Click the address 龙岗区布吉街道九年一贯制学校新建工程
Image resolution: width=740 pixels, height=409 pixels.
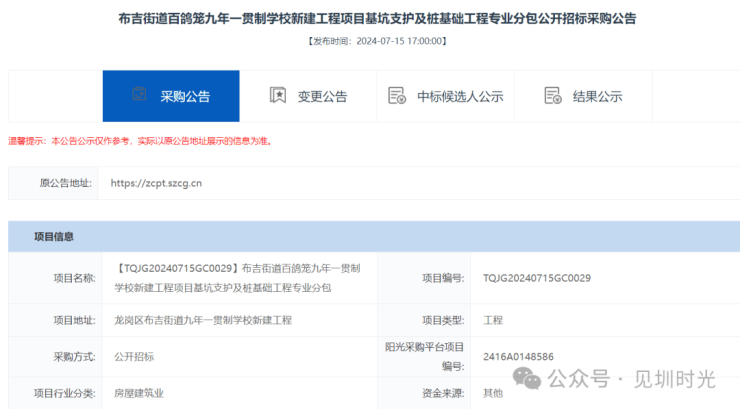tap(203, 320)
